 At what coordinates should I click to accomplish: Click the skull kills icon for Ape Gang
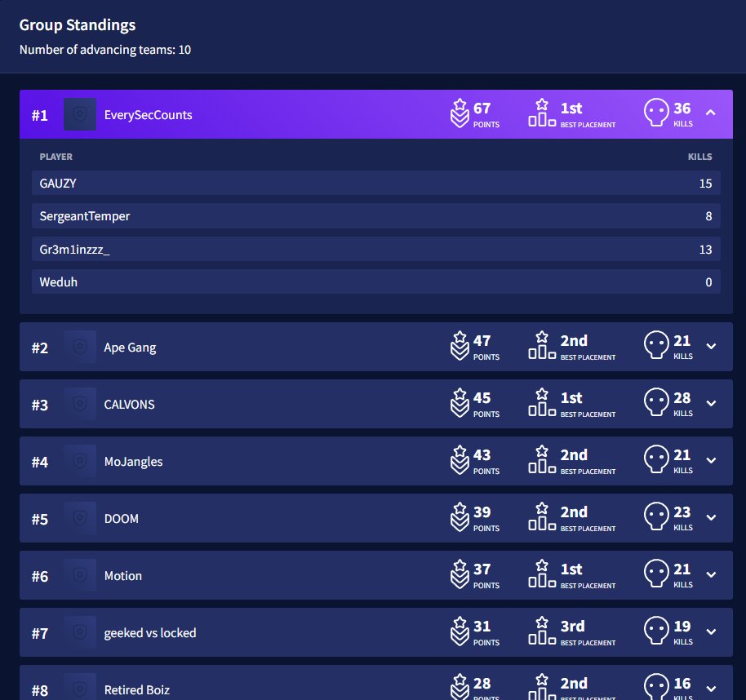(x=656, y=345)
